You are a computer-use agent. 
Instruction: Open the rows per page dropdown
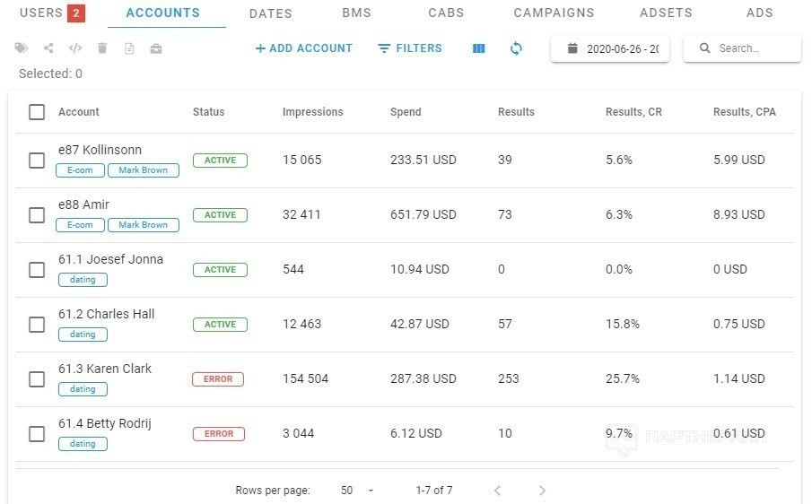coord(357,490)
